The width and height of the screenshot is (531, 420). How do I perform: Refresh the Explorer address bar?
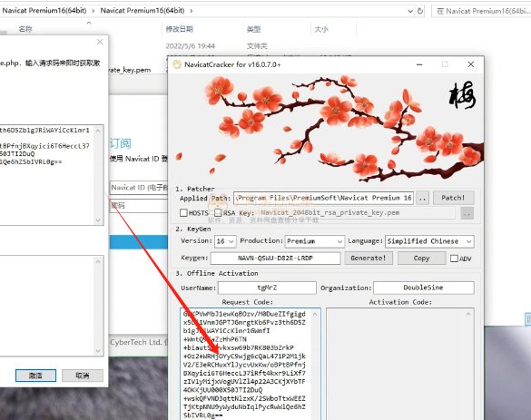[x=420, y=11]
